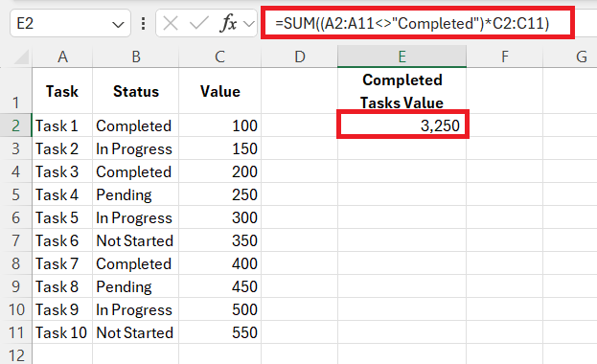Click Task 1's 'Completed' status cell
This screenshot has width=597, height=364.
click(x=136, y=125)
